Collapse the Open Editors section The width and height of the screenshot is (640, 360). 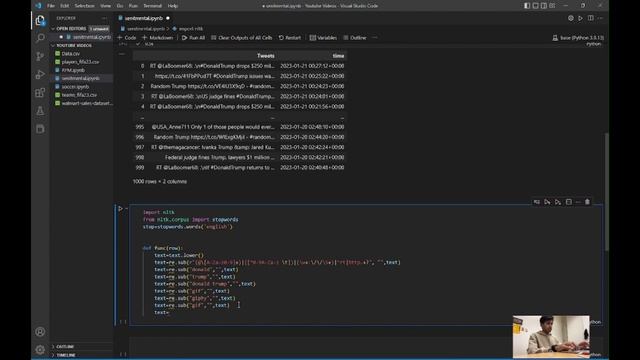[53, 29]
